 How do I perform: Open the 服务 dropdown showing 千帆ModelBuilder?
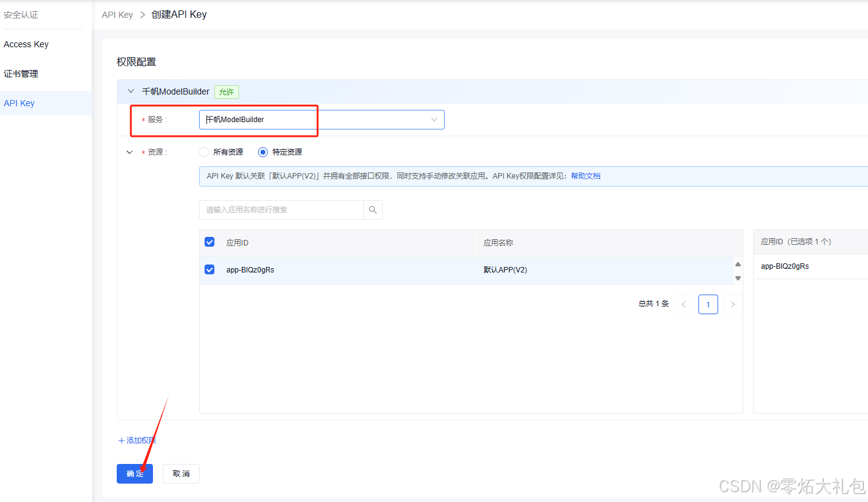point(321,120)
